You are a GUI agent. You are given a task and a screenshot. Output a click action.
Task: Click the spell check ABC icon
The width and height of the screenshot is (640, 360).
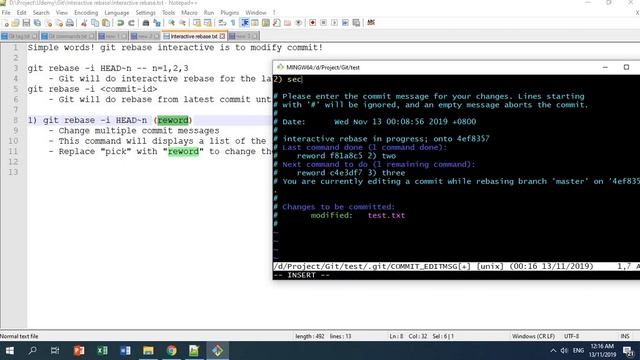tap(371, 22)
